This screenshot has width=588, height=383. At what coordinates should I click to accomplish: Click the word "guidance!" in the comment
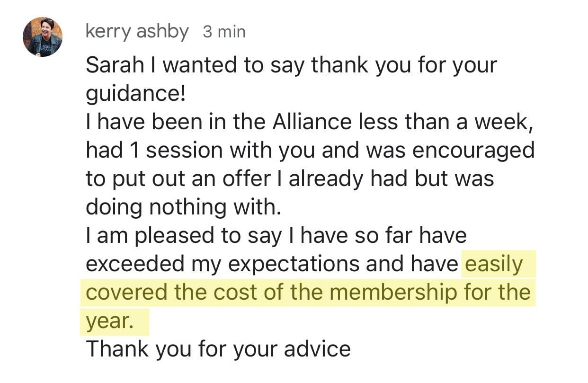coord(135,94)
